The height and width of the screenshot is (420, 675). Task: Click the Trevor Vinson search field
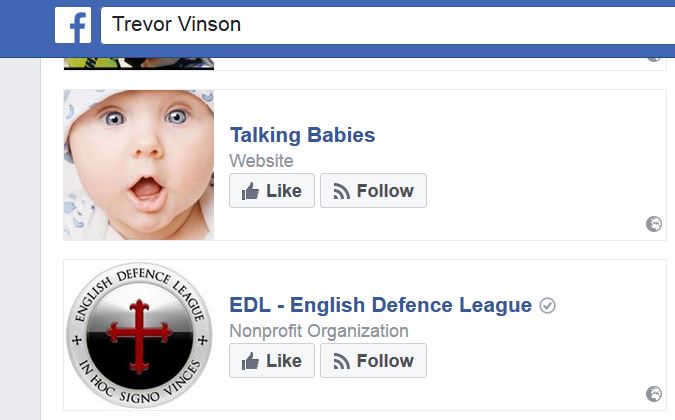point(387,25)
